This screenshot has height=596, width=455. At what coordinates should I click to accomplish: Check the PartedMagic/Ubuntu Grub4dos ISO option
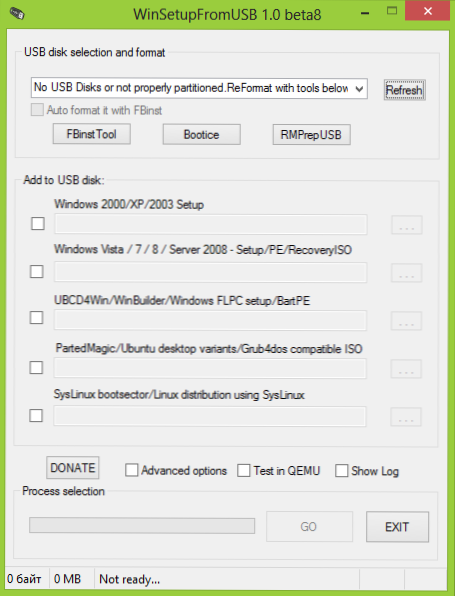pos(36,368)
